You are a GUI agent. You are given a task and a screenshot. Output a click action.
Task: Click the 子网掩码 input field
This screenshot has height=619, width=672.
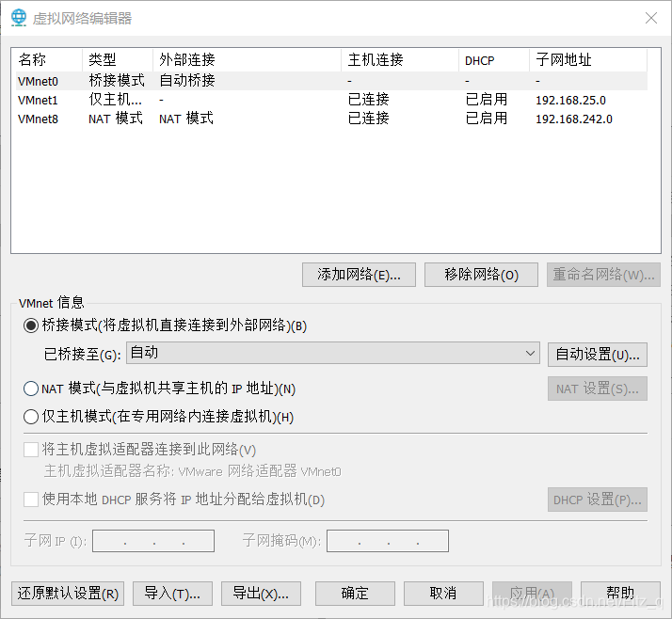pyautogui.click(x=388, y=541)
